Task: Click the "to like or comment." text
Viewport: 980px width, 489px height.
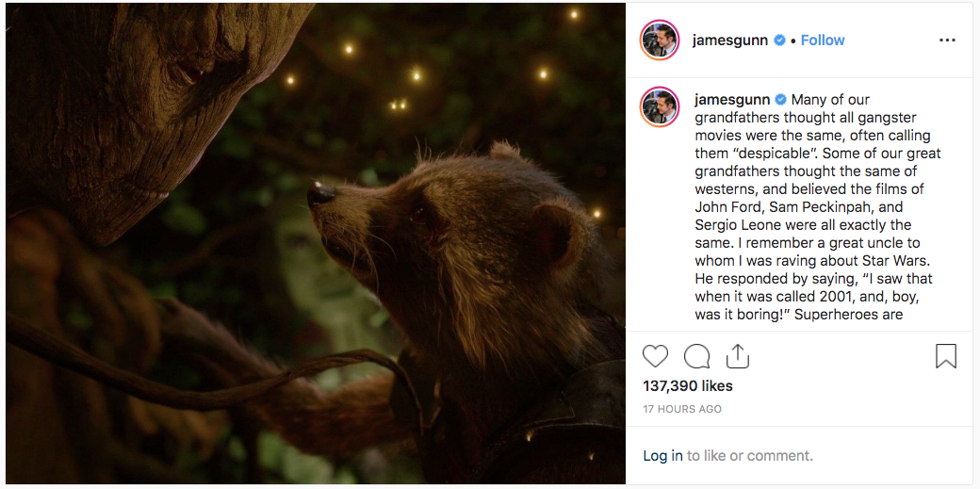Action: [x=750, y=456]
